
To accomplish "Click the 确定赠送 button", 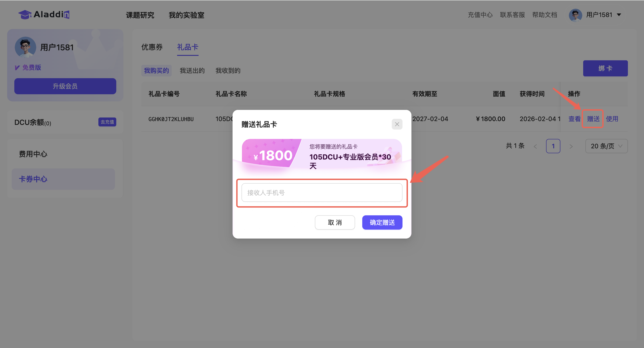I will tap(382, 222).
